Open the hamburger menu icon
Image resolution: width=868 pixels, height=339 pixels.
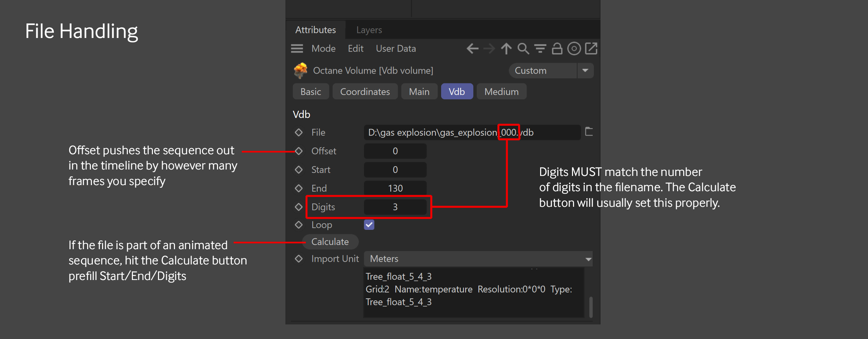click(297, 49)
